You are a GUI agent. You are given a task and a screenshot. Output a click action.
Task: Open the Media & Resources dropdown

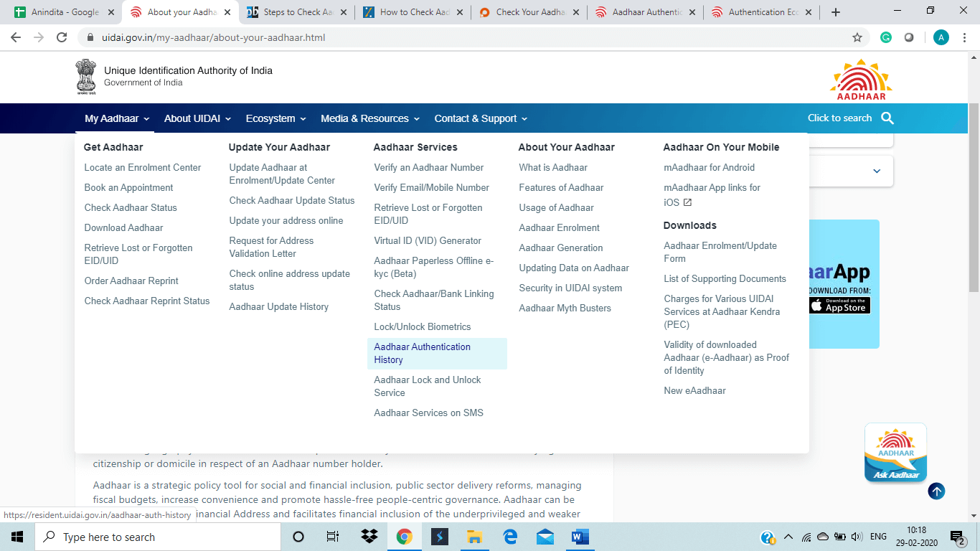[369, 118]
